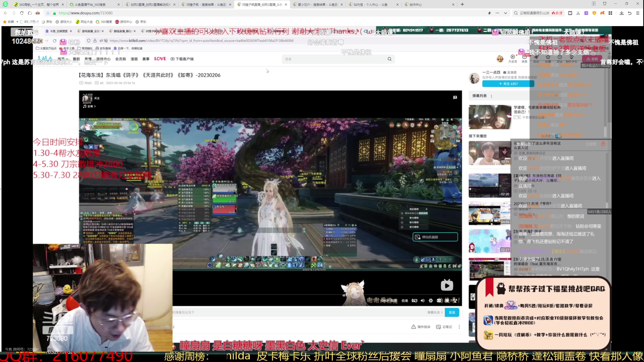Open the recommended video thumbnail with 03:55 duration
The image size is (644, 362).
click(x=490, y=213)
